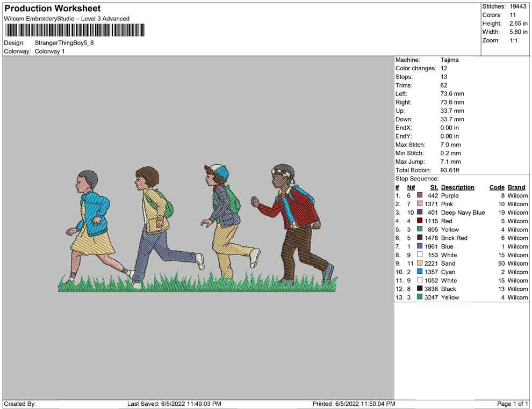Select the Black 3838 thread swatch
The image size is (532, 409).
tap(420, 289)
